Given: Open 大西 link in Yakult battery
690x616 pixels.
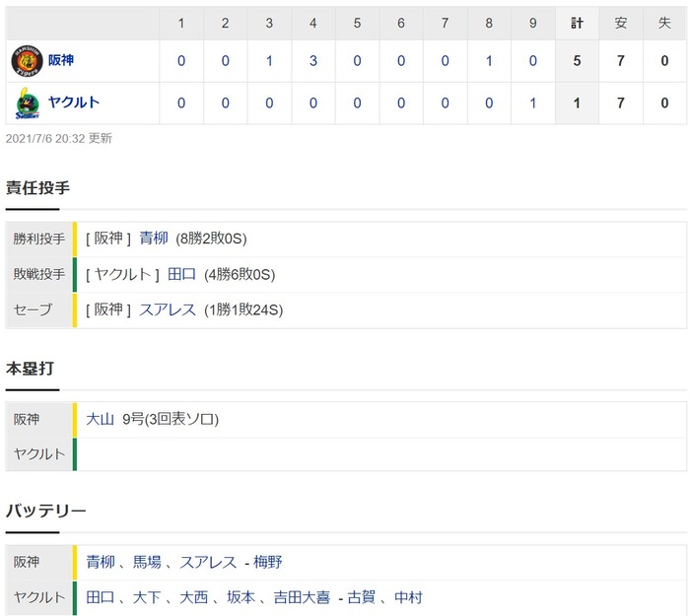Looking at the screenshot, I should pos(194,597).
